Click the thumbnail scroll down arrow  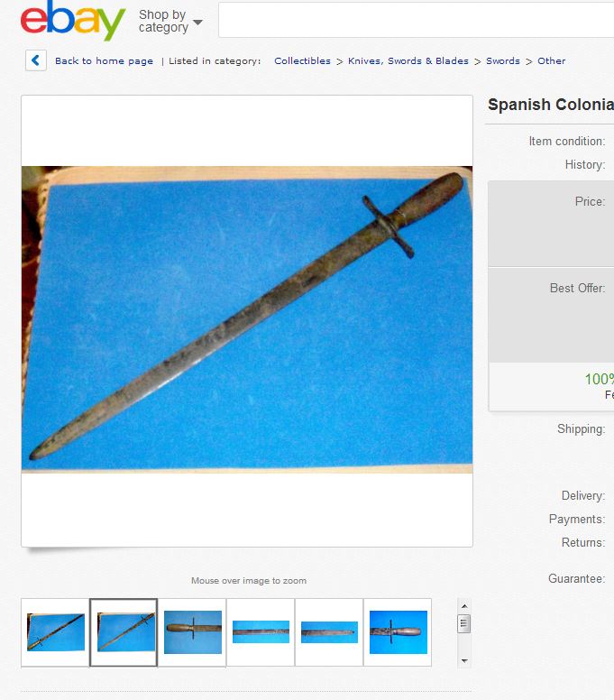tap(464, 660)
